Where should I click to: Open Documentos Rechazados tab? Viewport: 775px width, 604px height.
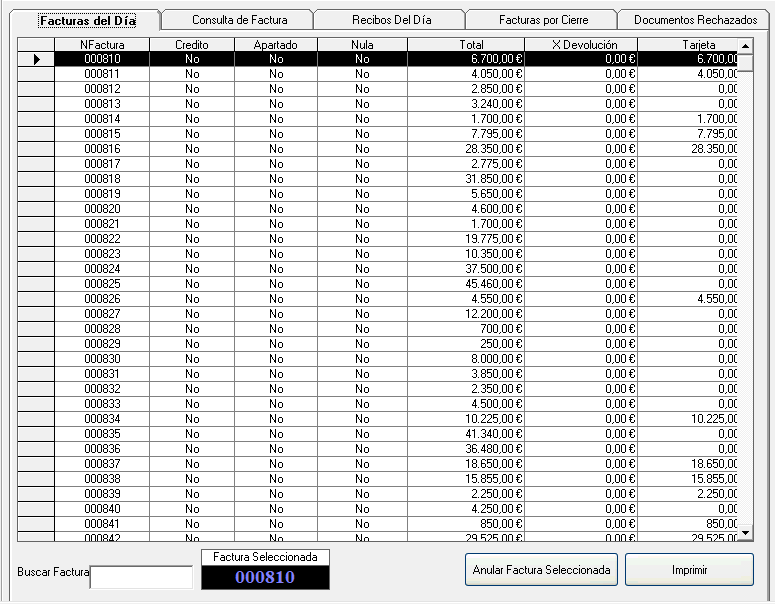tap(696, 20)
